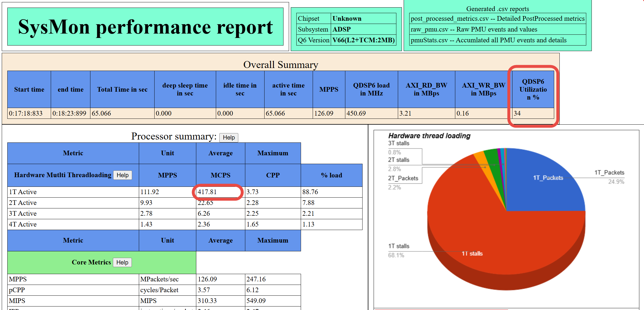Select the QDSP6 Utilization % column header
Viewport: 644px width, 310px height.
coord(533,89)
